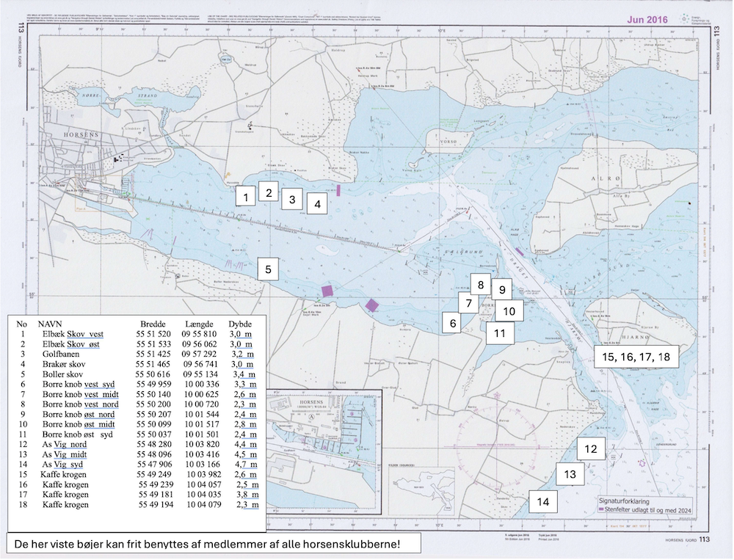Click the Jun 2016 date label
Viewport: 734px width, 560px height.
coord(644,20)
